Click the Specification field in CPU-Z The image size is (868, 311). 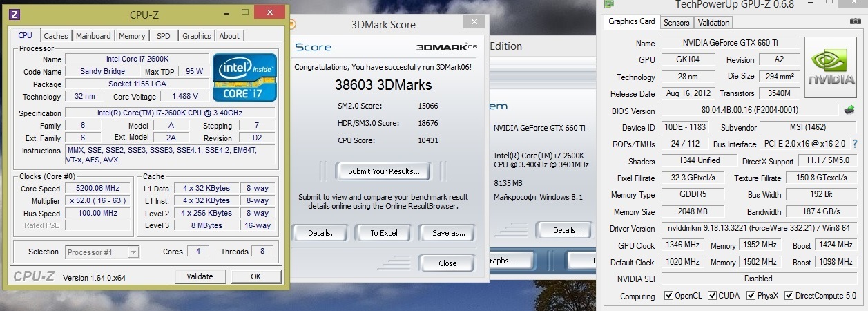point(170,113)
